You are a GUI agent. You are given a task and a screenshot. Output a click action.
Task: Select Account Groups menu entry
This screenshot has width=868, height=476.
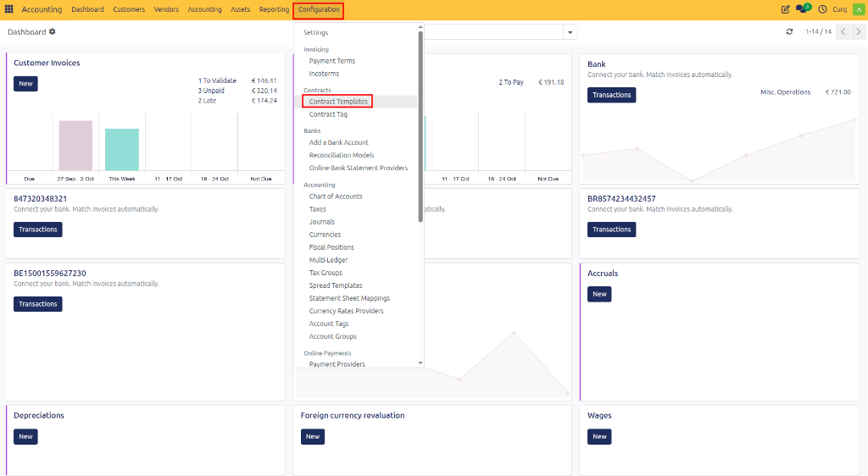[x=332, y=336]
